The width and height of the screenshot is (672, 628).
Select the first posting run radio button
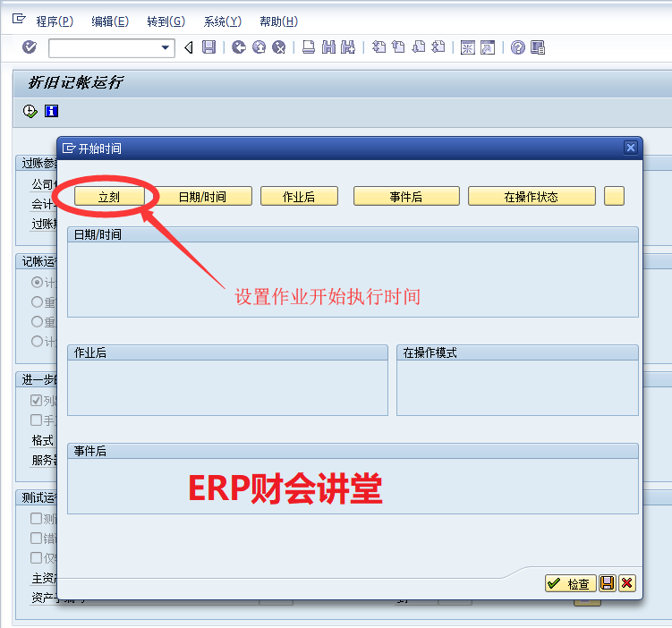click(x=37, y=282)
